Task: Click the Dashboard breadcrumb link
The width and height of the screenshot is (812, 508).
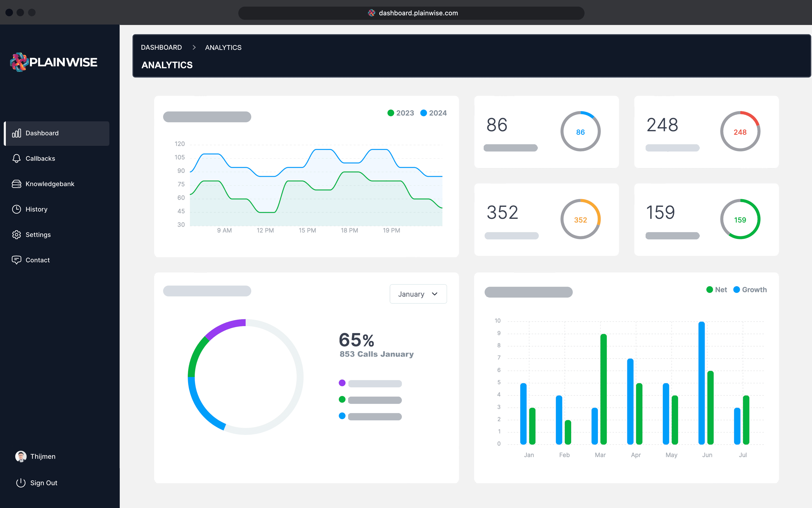Action: tap(161, 47)
